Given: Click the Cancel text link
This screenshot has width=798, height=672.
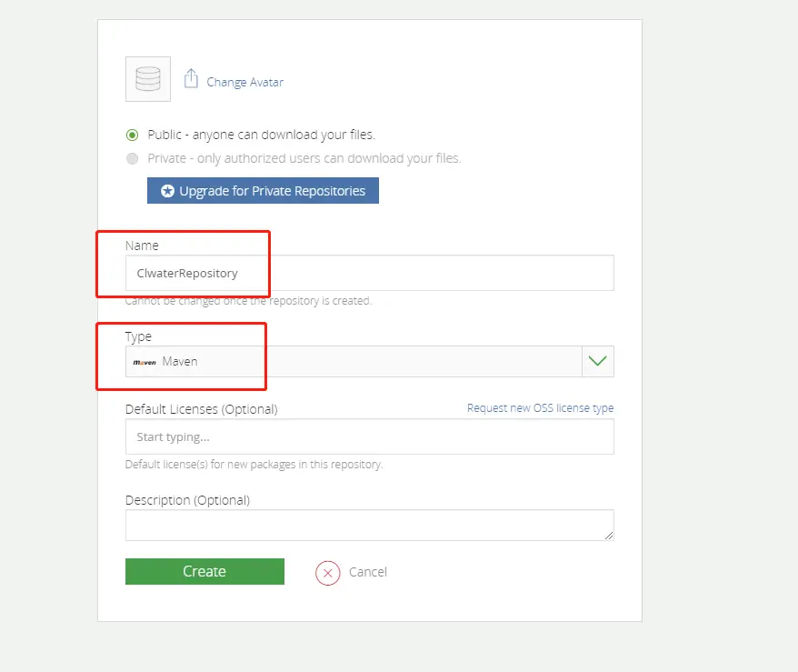Looking at the screenshot, I should (x=367, y=572).
